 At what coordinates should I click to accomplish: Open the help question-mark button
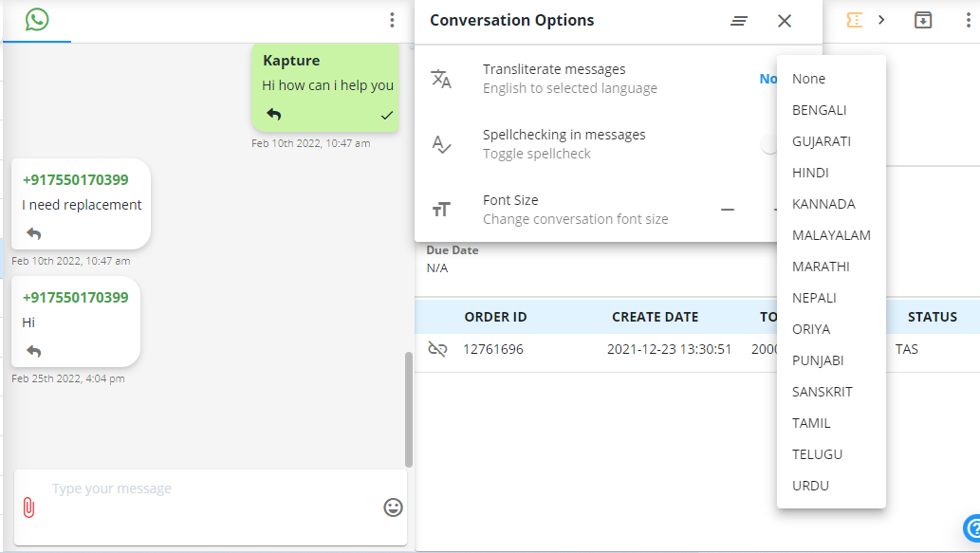[972, 528]
